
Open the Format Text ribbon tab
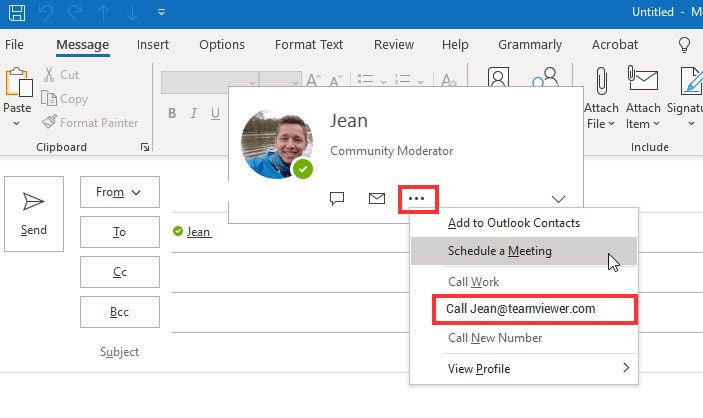tap(309, 44)
